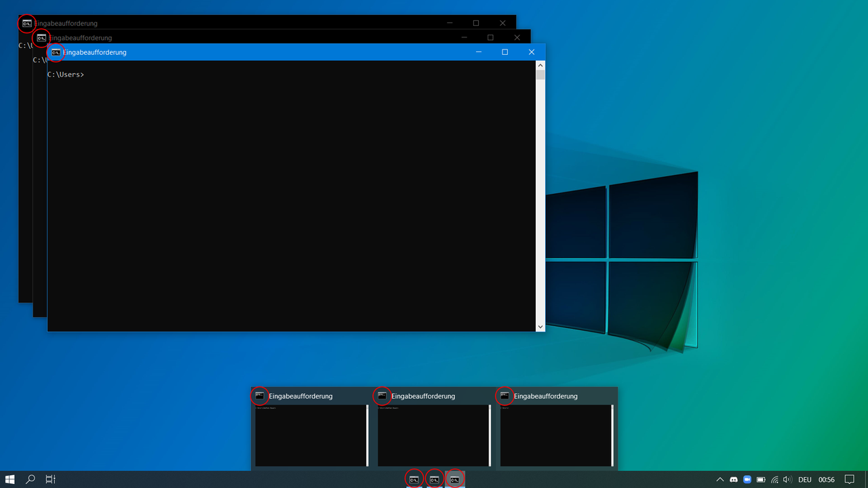This screenshot has width=868, height=488.
Task: Select the first taskbar preview thumbnail of Eingabeaufforderung
Action: click(x=312, y=435)
